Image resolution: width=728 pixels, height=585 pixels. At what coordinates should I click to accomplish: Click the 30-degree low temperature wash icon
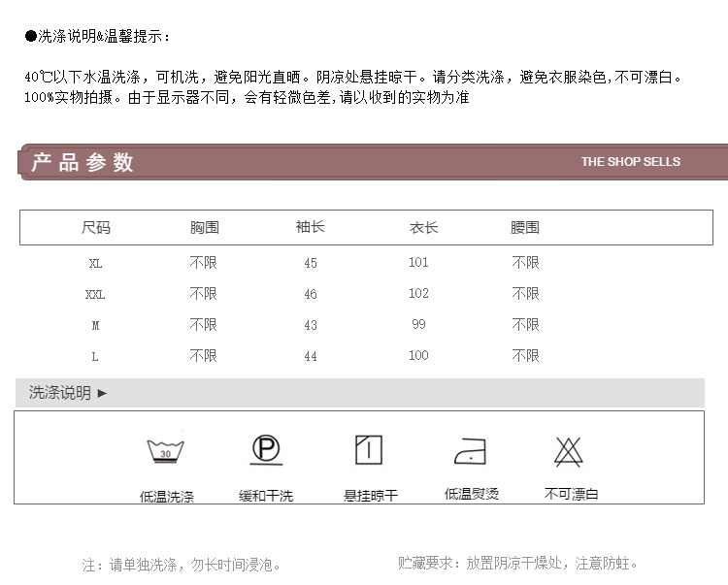click(x=166, y=451)
